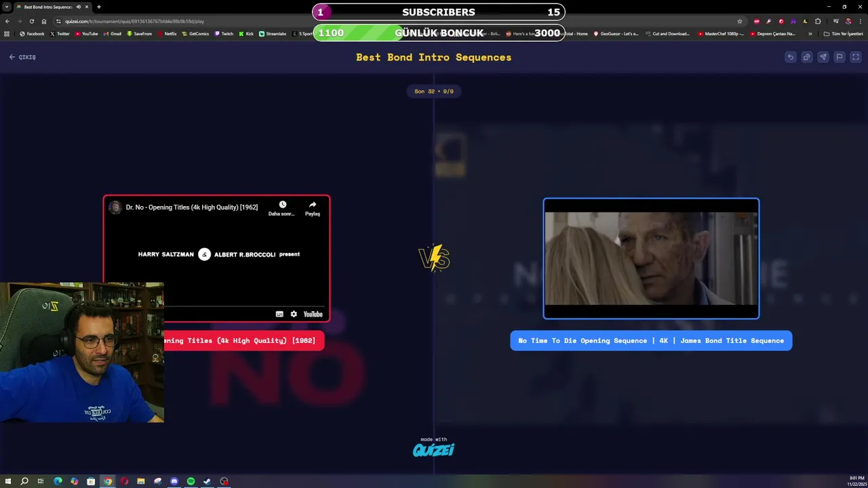The height and width of the screenshot is (488, 868).
Task: Toggle subtitles on the Dr. No video
Action: [x=279, y=314]
